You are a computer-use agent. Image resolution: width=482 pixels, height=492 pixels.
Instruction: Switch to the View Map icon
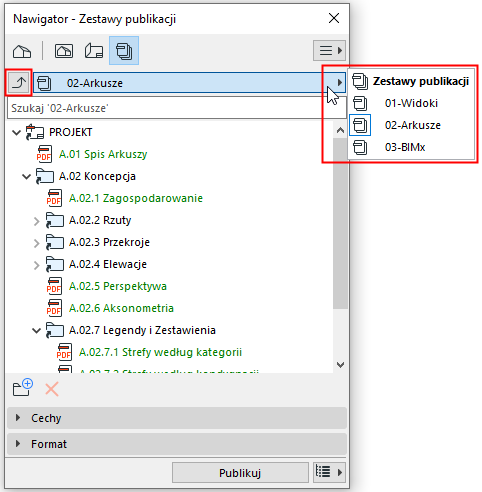click(x=64, y=51)
